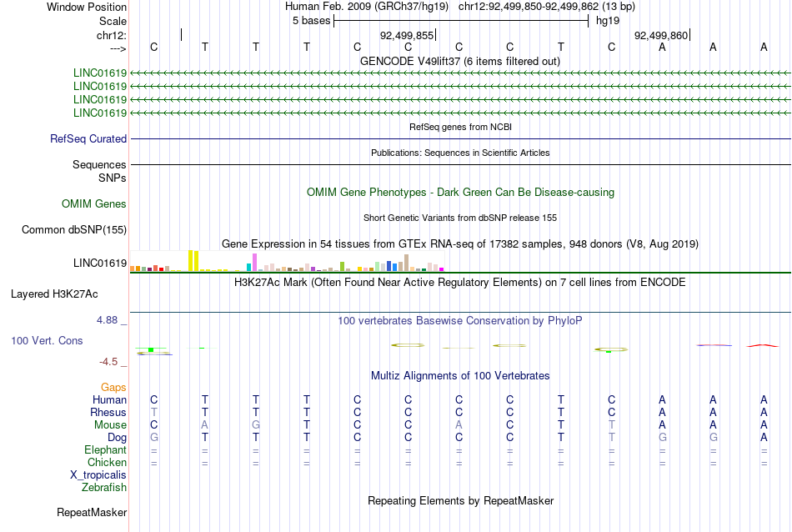Click the Elephant alignment row label
Image resolution: width=792 pixels, height=532 pixels.
point(105,450)
